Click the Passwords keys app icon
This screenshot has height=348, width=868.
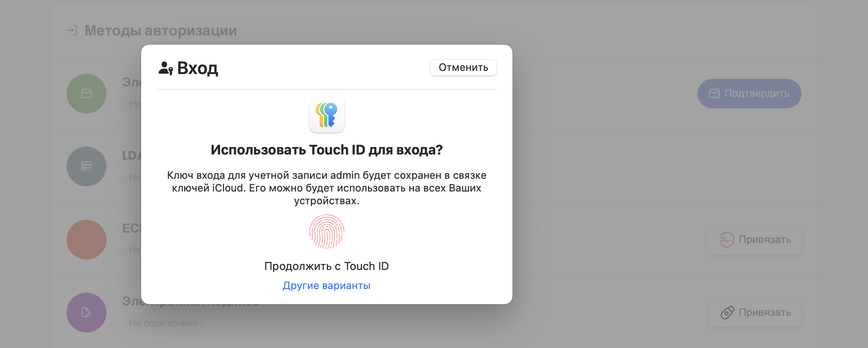[327, 115]
